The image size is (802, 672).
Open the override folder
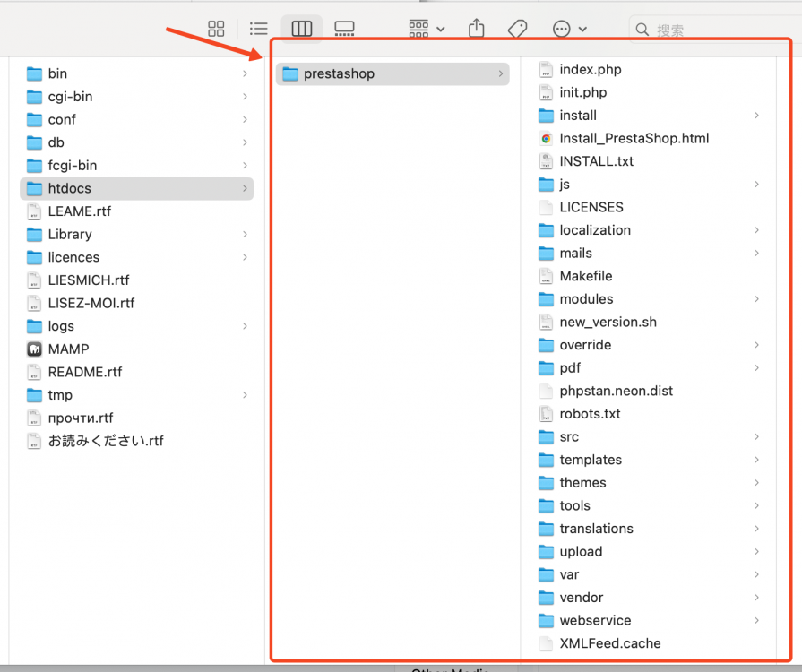click(649, 345)
